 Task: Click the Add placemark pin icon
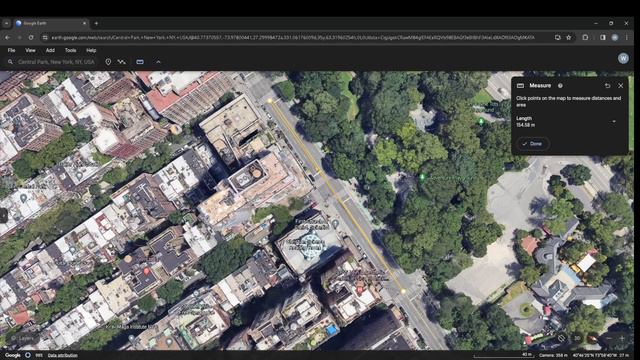(108, 62)
